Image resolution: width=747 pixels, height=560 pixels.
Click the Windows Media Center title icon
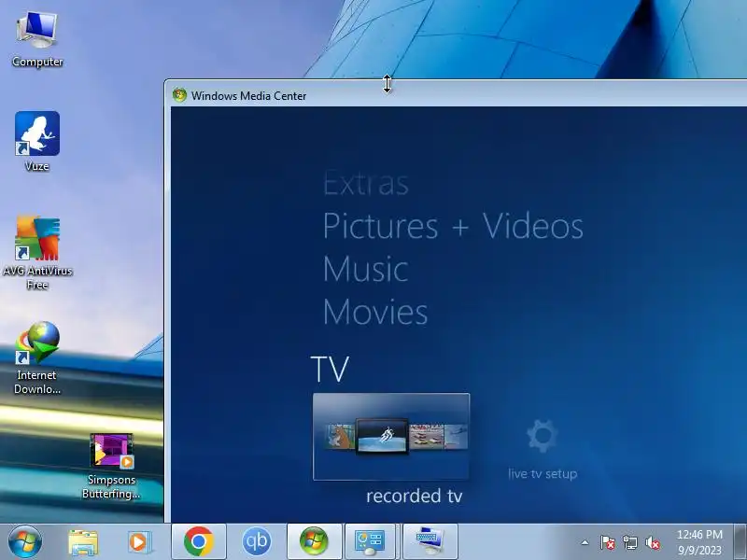click(179, 95)
